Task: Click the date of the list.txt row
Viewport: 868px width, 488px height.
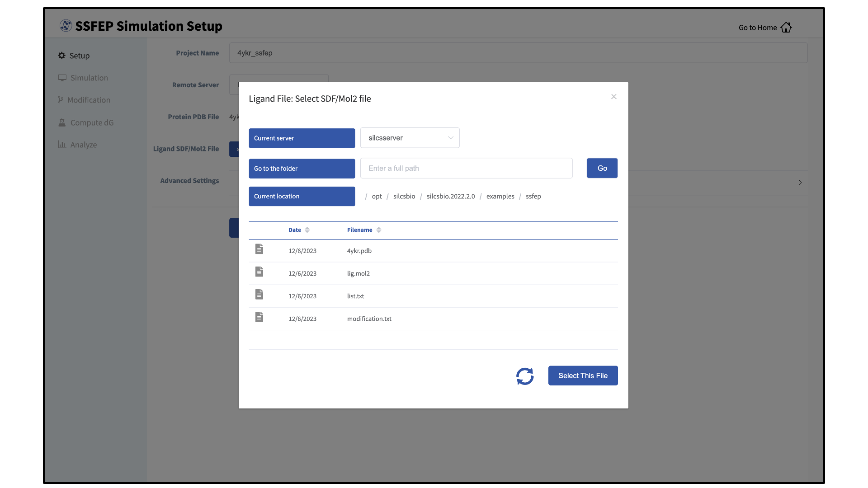Action: [x=302, y=296]
